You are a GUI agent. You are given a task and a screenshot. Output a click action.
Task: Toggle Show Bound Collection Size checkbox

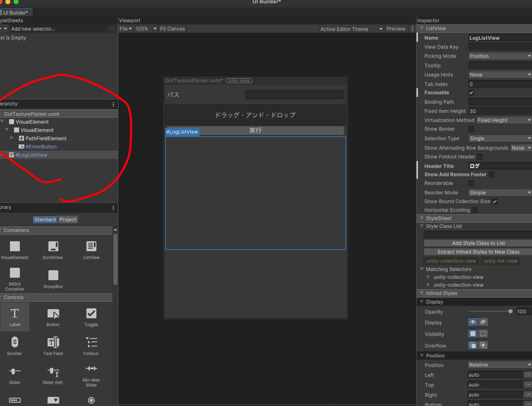coord(495,201)
